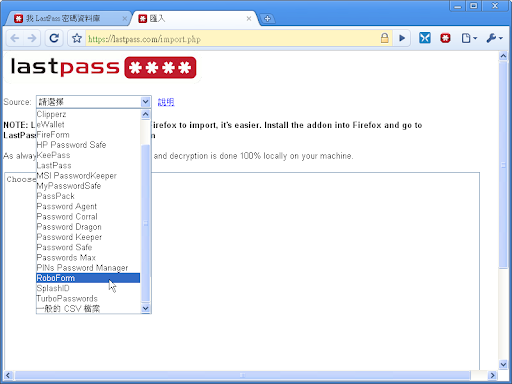Click the dropdown list scroll-down arrow
The image size is (512, 384).
[x=146, y=308]
